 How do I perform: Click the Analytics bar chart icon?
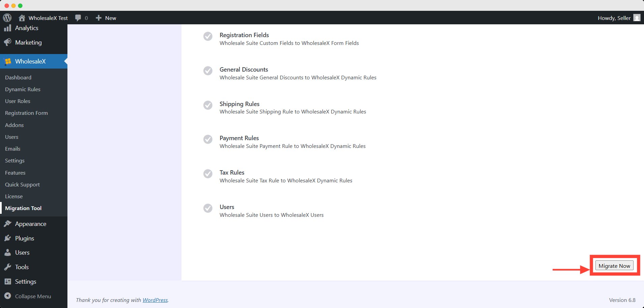7,28
